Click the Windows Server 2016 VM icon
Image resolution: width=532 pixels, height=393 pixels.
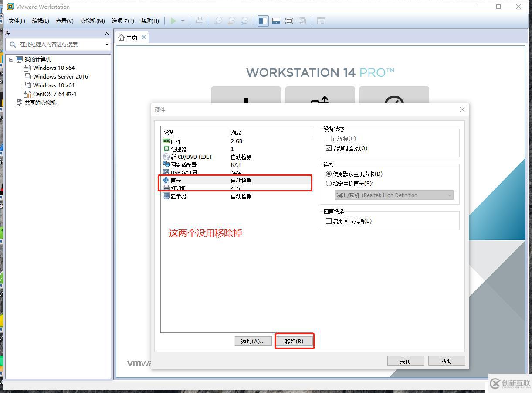point(27,77)
